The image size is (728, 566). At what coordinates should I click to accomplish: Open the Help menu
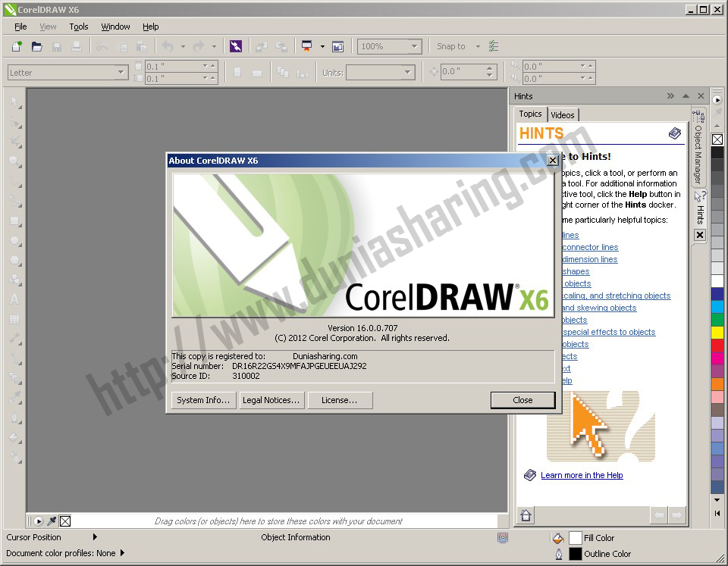click(150, 27)
